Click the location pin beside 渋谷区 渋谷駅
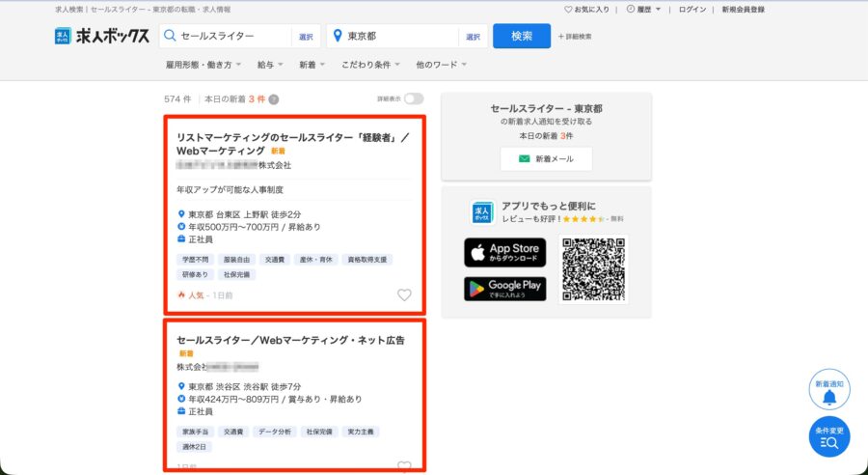The width and height of the screenshot is (868, 475). tap(181, 386)
